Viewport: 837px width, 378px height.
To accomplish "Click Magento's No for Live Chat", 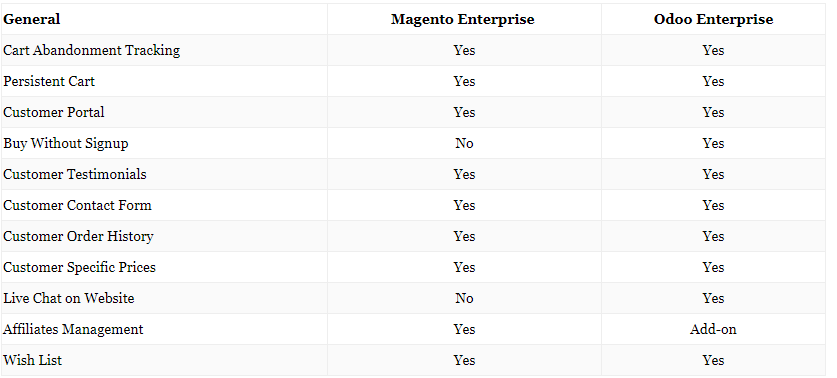I will click(464, 298).
